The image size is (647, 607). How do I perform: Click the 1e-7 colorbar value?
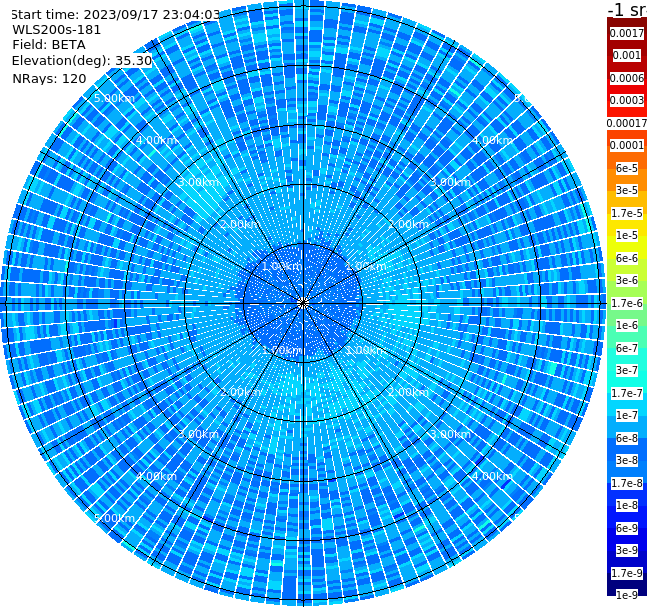coord(627,415)
